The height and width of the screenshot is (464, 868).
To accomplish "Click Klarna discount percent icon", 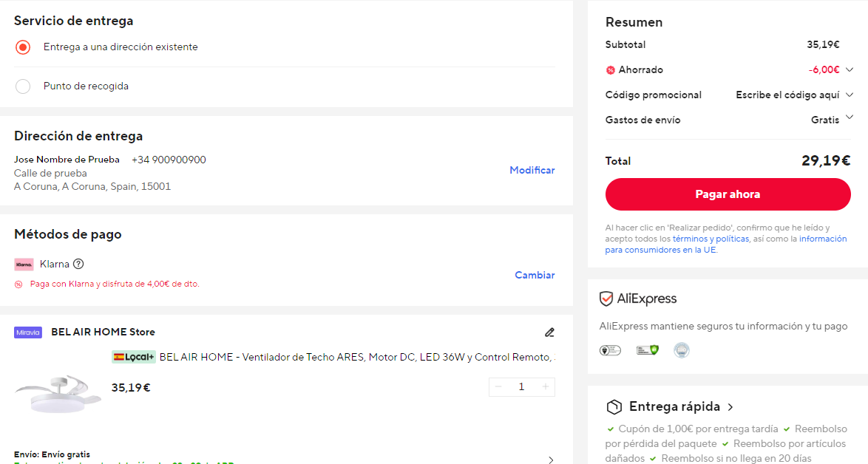I will coord(18,284).
